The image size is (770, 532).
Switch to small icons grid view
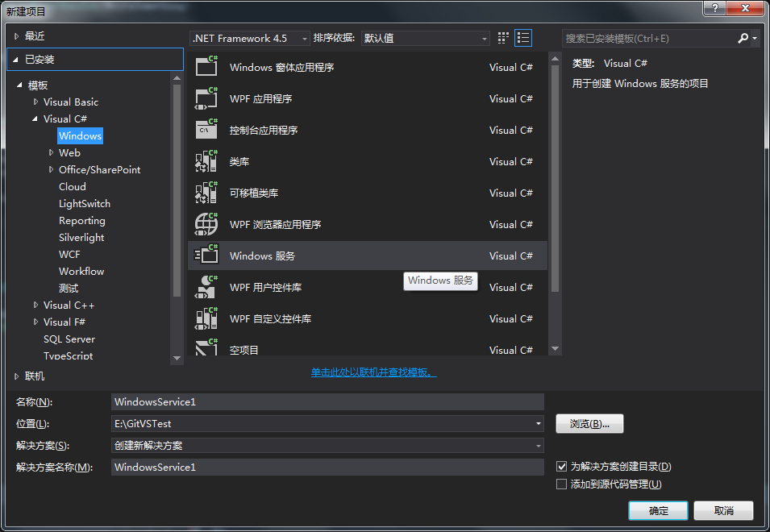(503, 38)
